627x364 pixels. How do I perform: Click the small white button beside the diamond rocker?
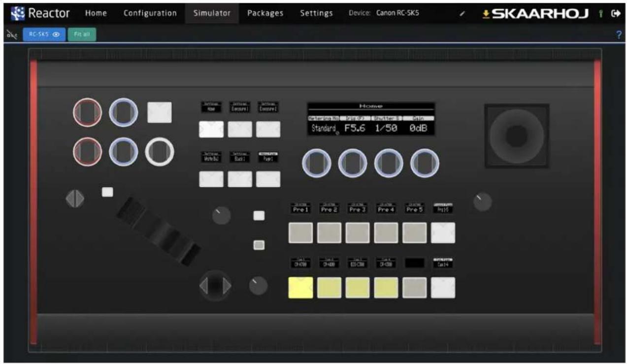(107, 192)
